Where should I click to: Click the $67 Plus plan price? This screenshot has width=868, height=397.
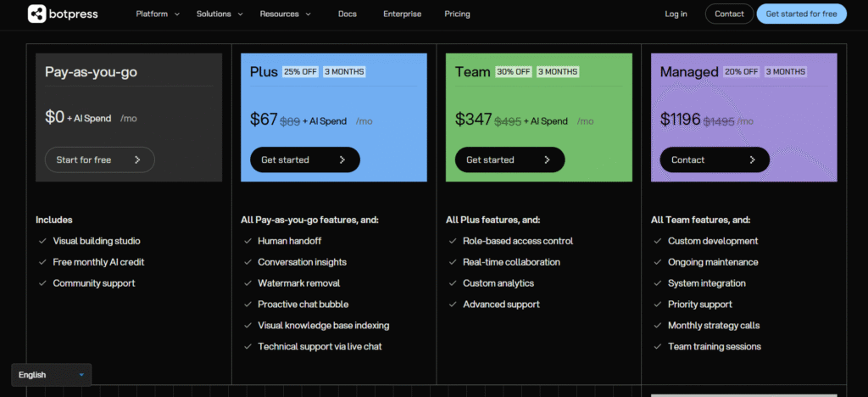(264, 119)
